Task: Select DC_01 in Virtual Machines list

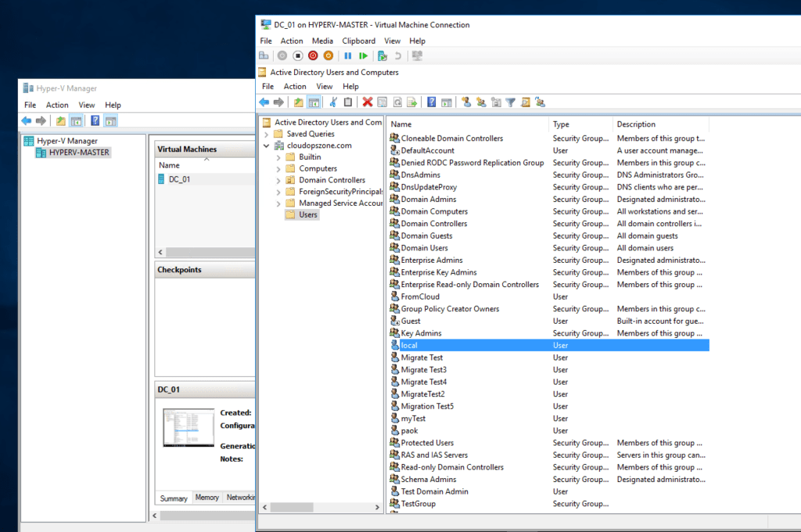Action: click(x=179, y=179)
